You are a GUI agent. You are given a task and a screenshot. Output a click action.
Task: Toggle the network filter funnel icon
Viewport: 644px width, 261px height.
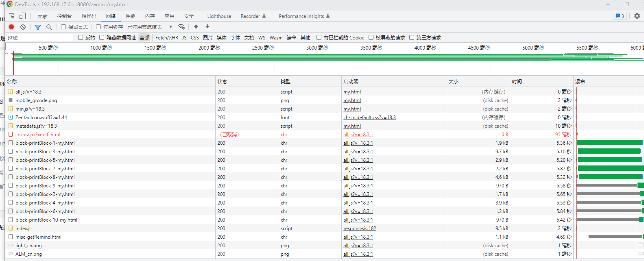click(x=38, y=27)
